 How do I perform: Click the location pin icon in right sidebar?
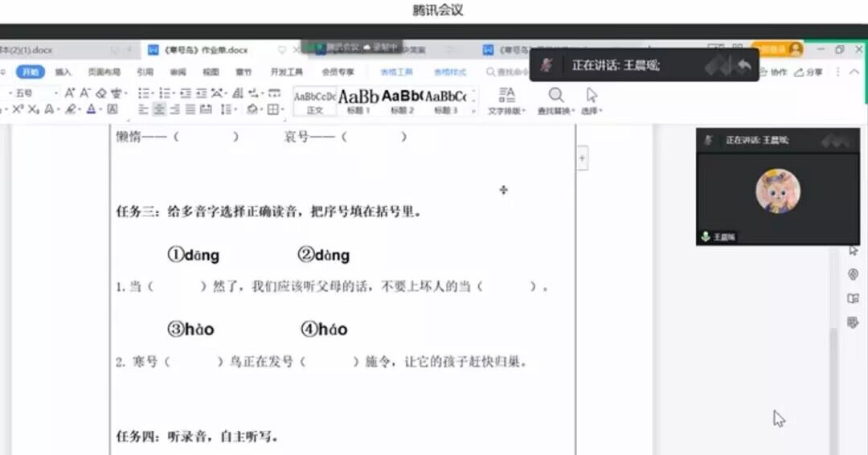click(853, 275)
